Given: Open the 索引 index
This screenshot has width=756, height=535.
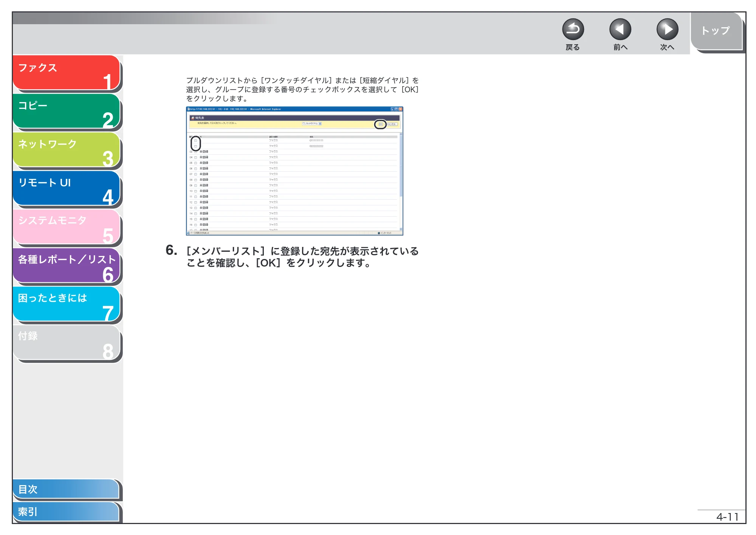Looking at the screenshot, I should 67,512.
